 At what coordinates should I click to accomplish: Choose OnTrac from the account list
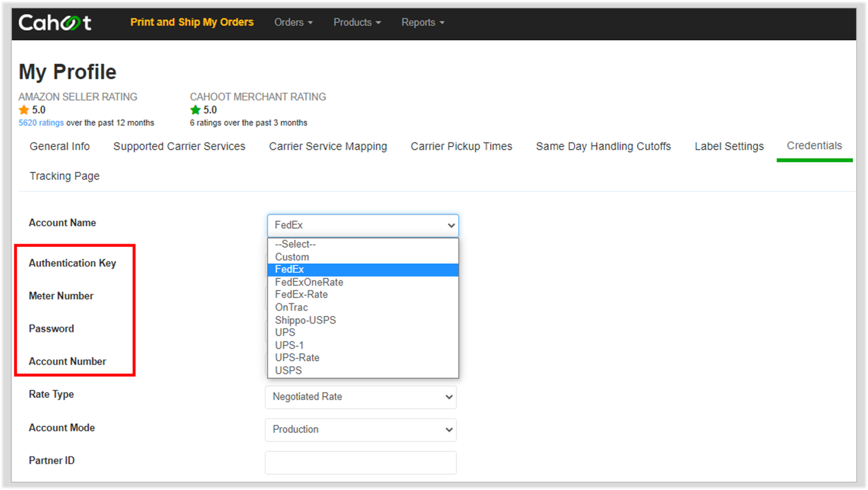pyautogui.click(x=363, y=307)
